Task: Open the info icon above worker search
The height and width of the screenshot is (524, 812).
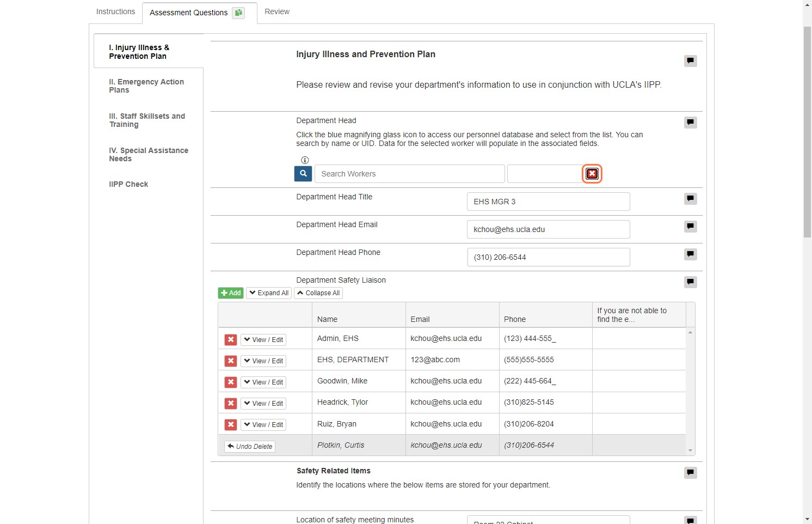Action: click(x=305, y=160)
